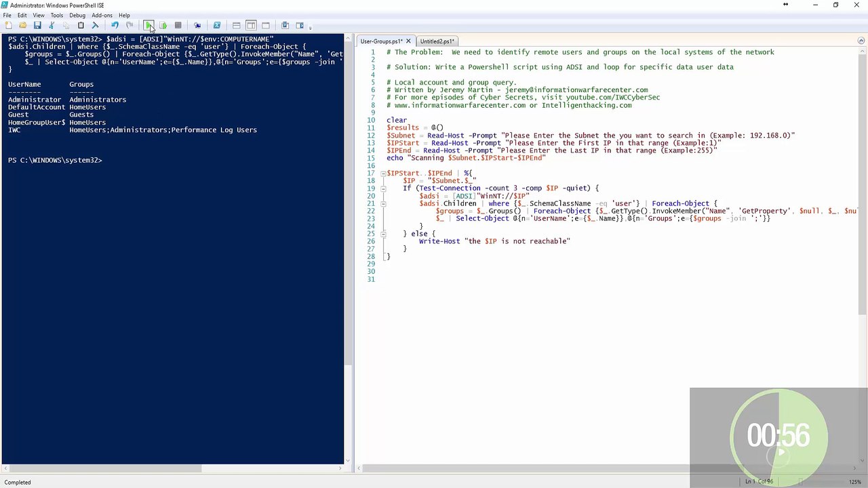Paste clipboard with toolbar paste icon
The image size is (868, 488).
tap(81, 26)
